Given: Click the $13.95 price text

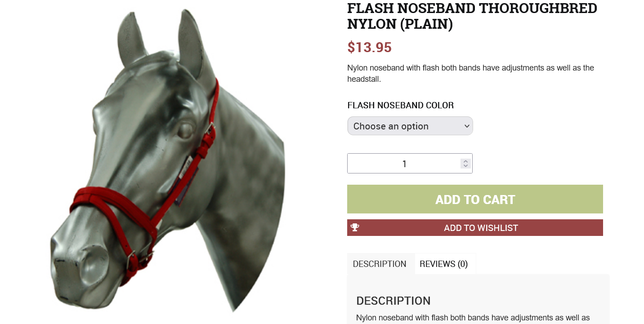Looking at the screenshot, I should [x=369, y=47].
